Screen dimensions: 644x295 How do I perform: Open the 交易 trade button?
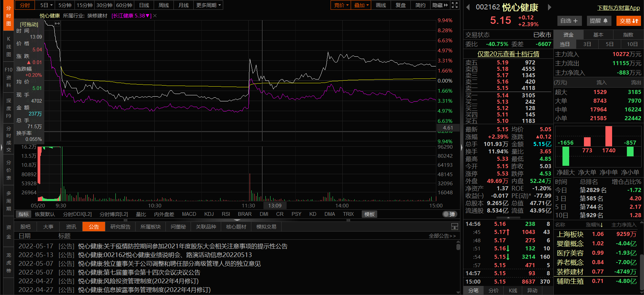click(629, 21)
